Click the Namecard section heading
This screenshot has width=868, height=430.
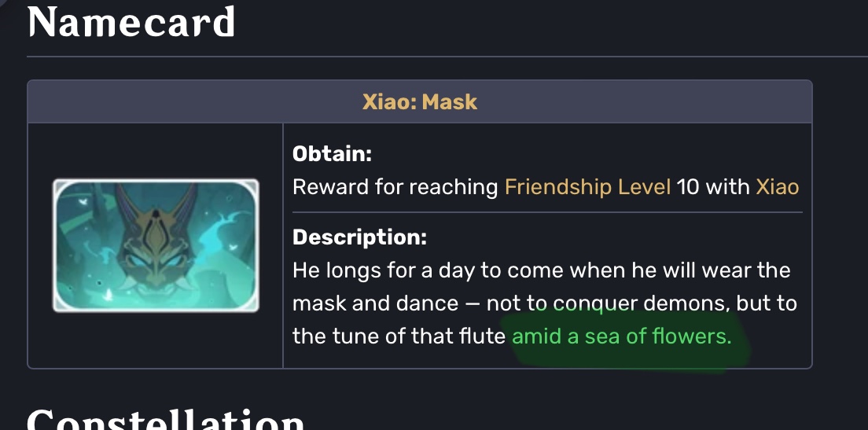pos(131,22)
